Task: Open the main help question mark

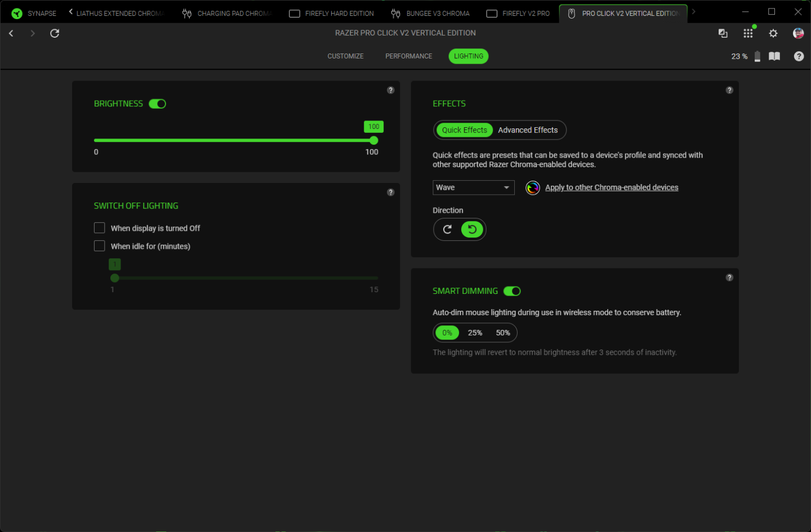Action: 799,56
